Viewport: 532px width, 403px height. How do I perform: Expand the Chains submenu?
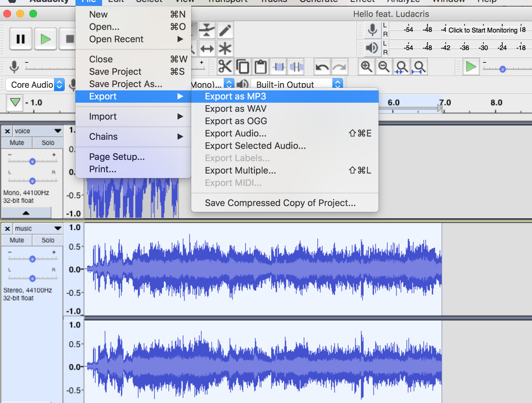point(133,136)
